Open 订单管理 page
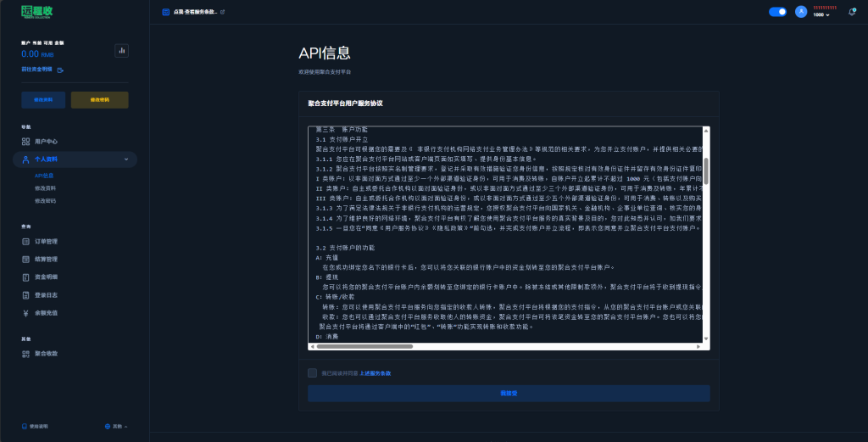The width and height of the screenshot is (868, 442). click(x=46, y=242)
